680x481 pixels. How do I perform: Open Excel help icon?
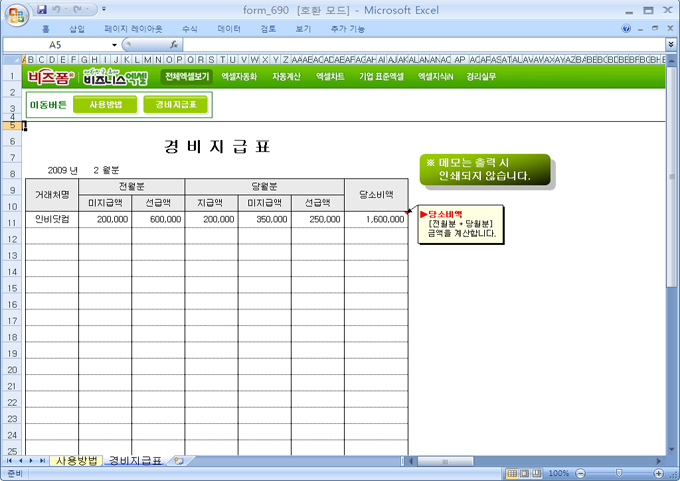(626, 29)
